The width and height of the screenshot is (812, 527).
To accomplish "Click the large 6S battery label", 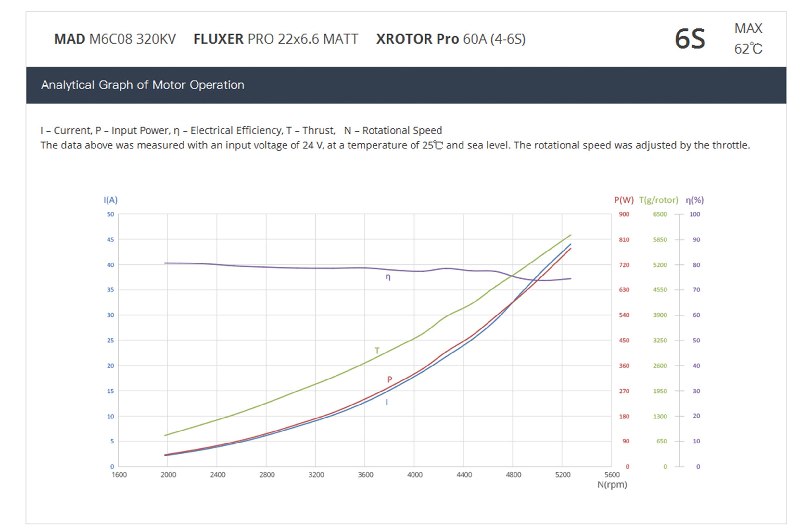I will point(690,39).
